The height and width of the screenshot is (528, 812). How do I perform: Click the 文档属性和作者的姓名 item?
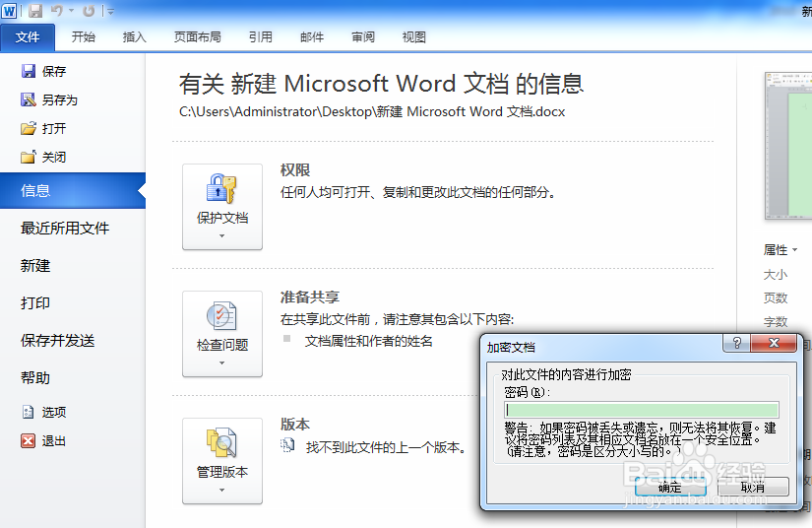coord(368,341)
